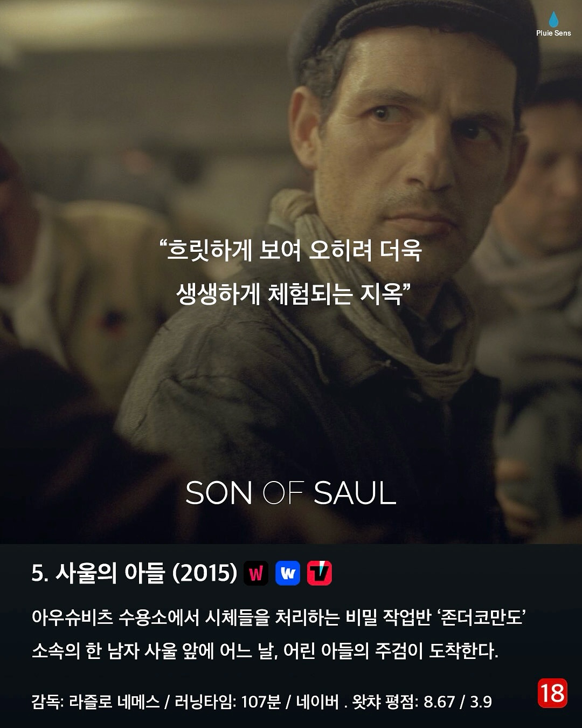582x728 pixels.
Task: Click the blue water drop logo
Action: tap(553, 19)
